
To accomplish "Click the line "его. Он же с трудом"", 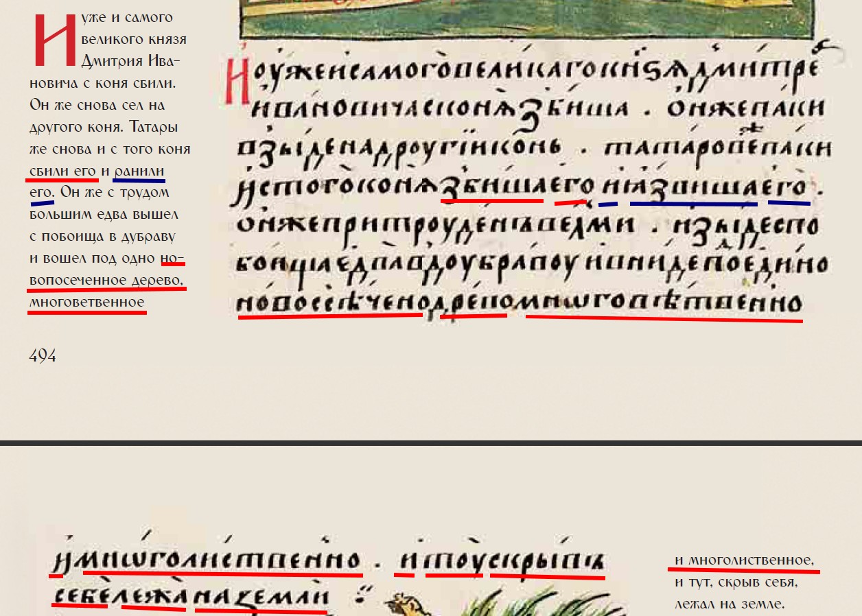I will coord(100,193).
